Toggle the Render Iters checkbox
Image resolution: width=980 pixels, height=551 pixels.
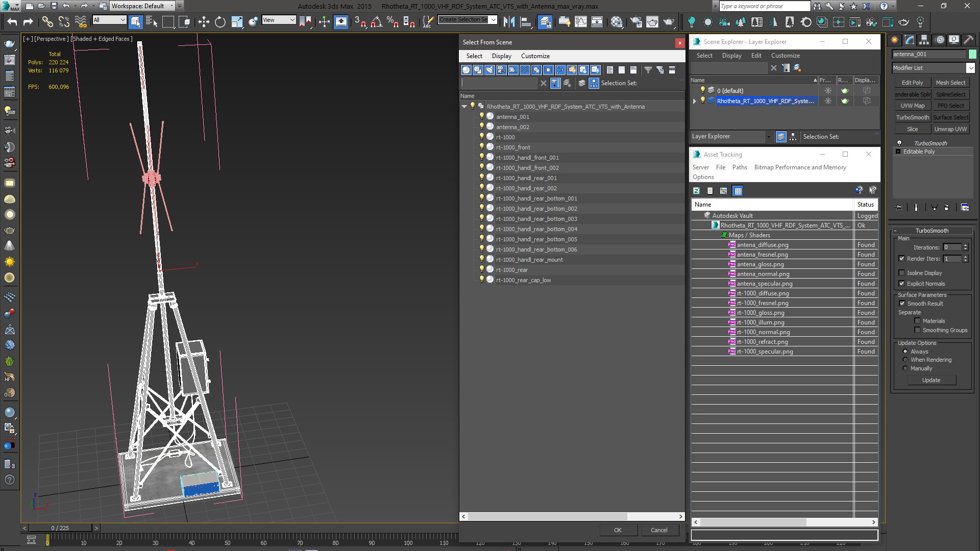(x=901, y=259)
